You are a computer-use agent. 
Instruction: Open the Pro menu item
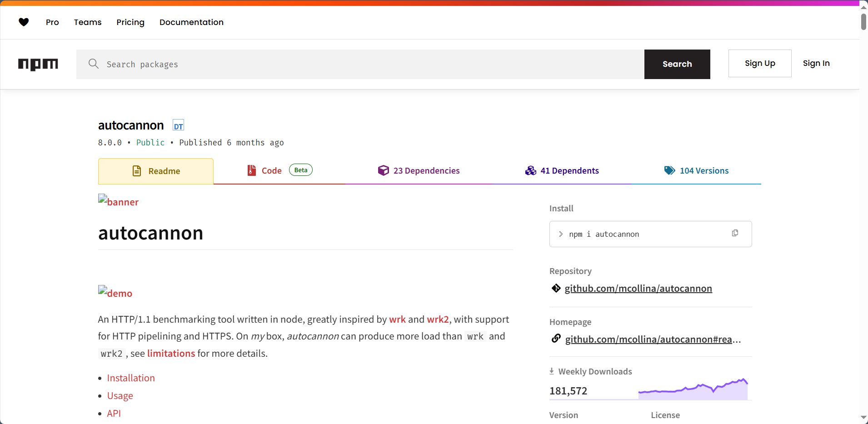point(52,22)
